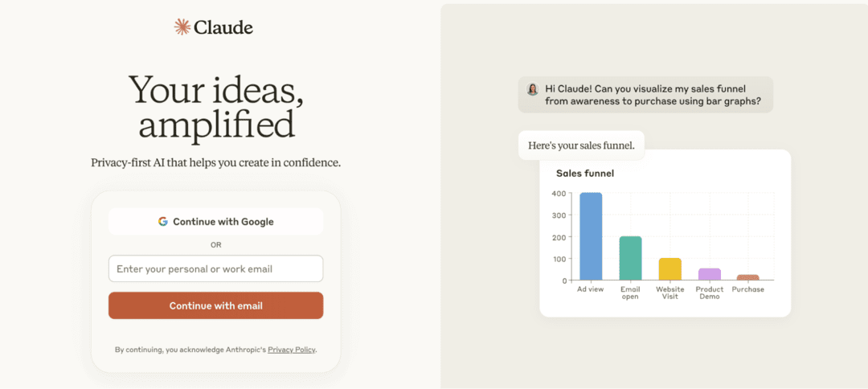Viewport: 868px width, 389px height.
Task: Click the Claude wordmark at top
Action: click(x=223, y=27)
